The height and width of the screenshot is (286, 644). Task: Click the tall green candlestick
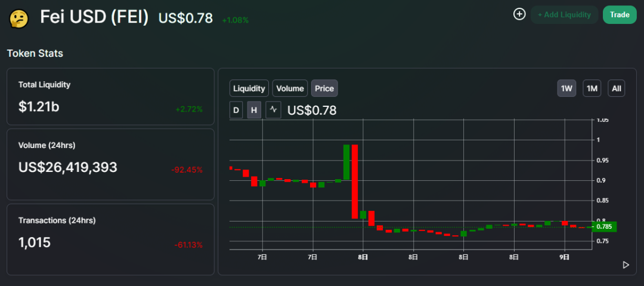[346, 162]
